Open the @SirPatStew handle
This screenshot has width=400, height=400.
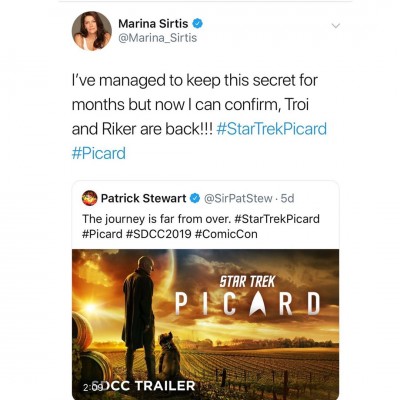(x=238, y=198)
